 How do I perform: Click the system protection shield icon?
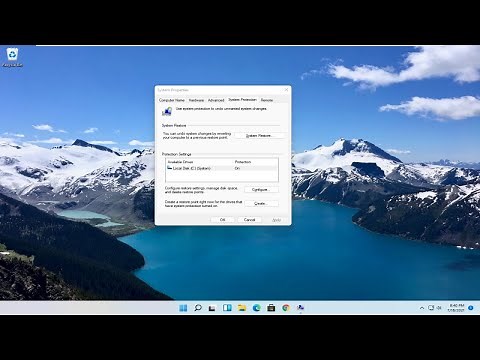click(x=167, y=111)
